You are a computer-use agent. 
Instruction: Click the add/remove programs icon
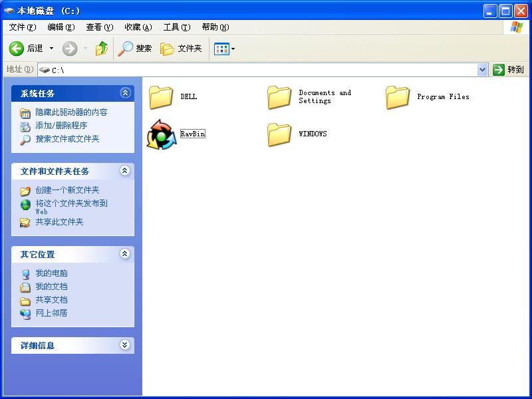click(x=25, y=126)
